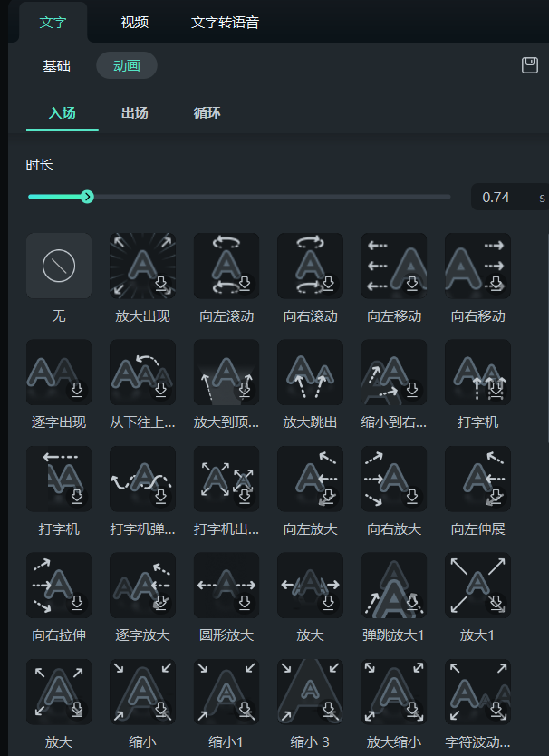Choose the 逐字出现 animation

58,372
